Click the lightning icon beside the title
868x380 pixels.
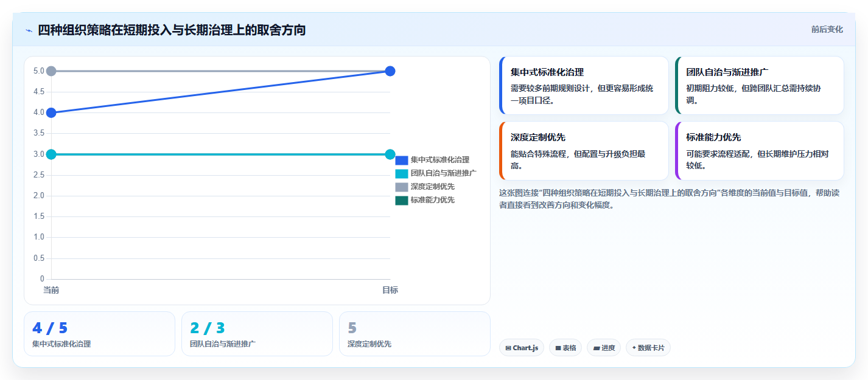coord(29,30)
